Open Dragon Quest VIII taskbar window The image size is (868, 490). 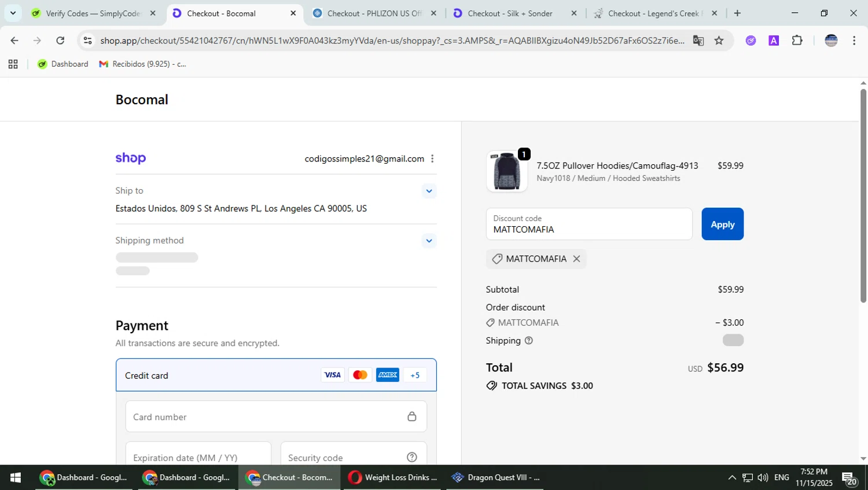point(496,477)
